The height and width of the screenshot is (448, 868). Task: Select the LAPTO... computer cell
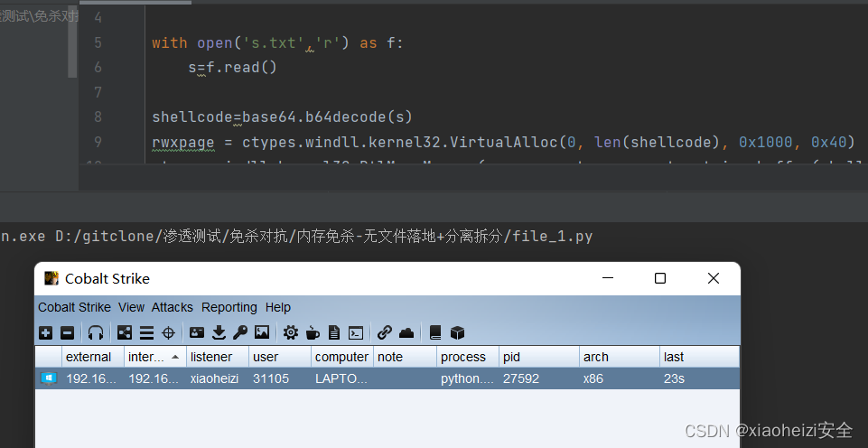(x=342, y=378)
